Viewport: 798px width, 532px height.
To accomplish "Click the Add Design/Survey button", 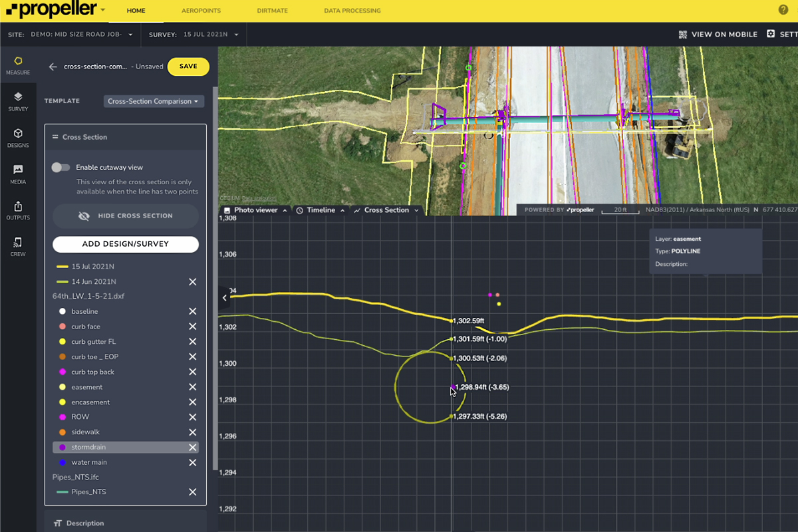I will tap(126, 244).
